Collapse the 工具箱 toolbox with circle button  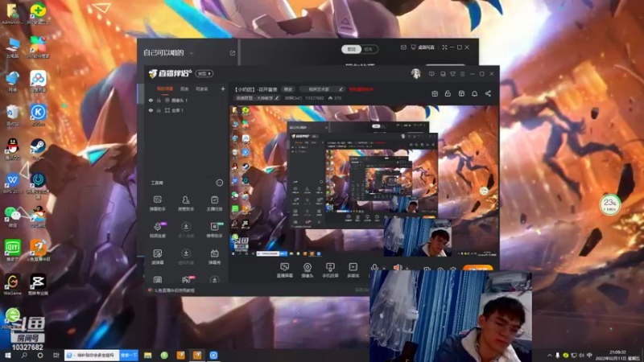tap(219, 183)
